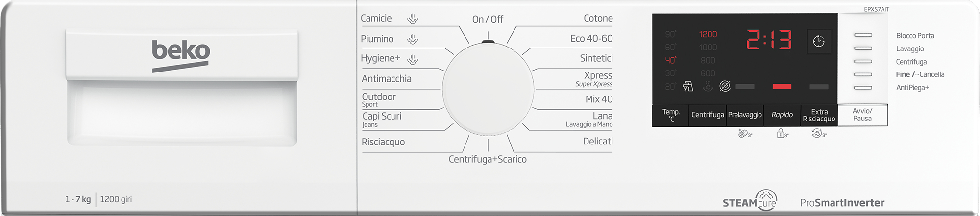Cycle spin speed with the Centrifuga button
Screen dimensions: 980x216
click(708, 115)
